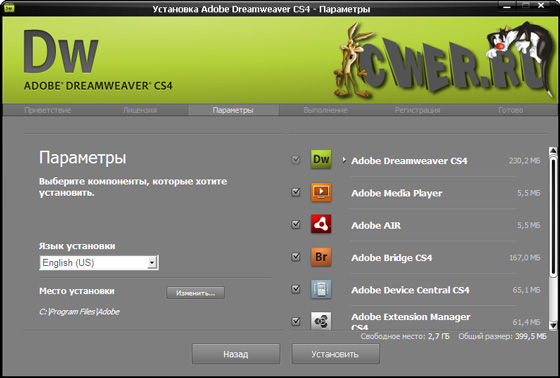The height and width of the screenshot is (378, 560).
Task: Select the Лицензия step tab
Action: click(x=140, y=110)
